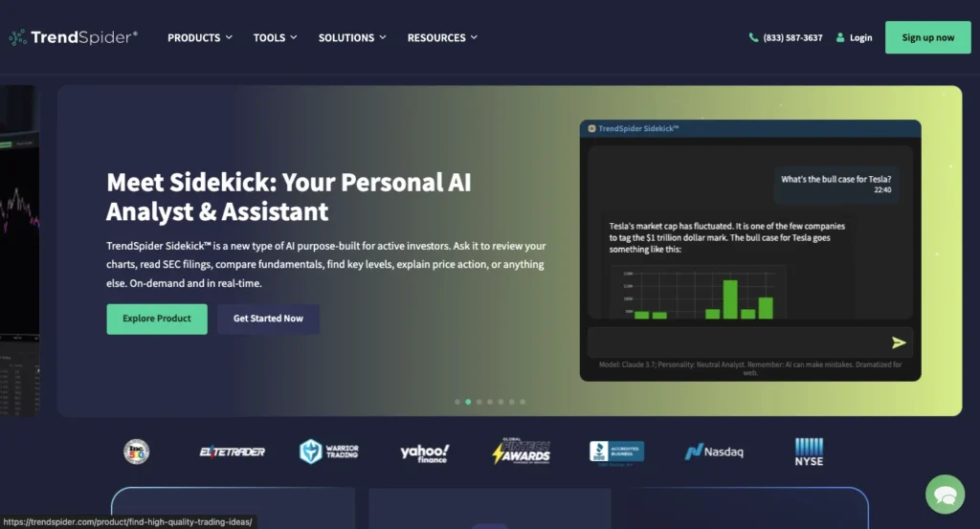The height and width of the screenshot is (529, 980).
Task: Click the Yahoo Finance logo
Action: click(424, 452)
